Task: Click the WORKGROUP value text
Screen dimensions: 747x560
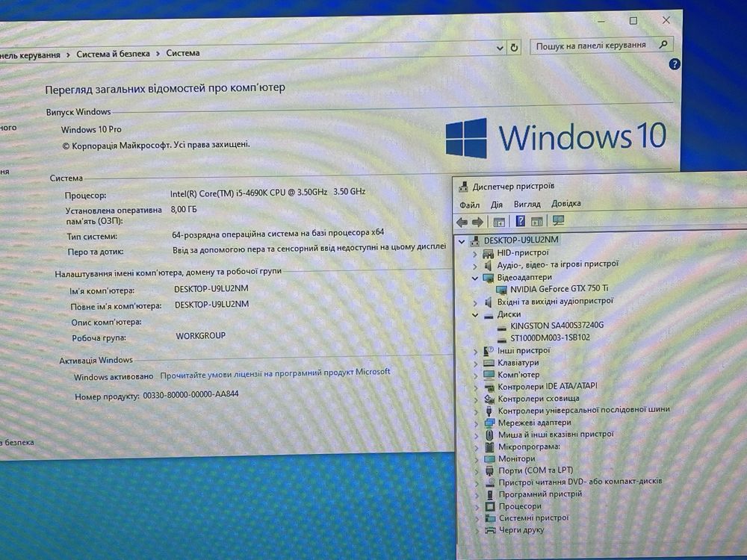Action: tap(200, 336)
